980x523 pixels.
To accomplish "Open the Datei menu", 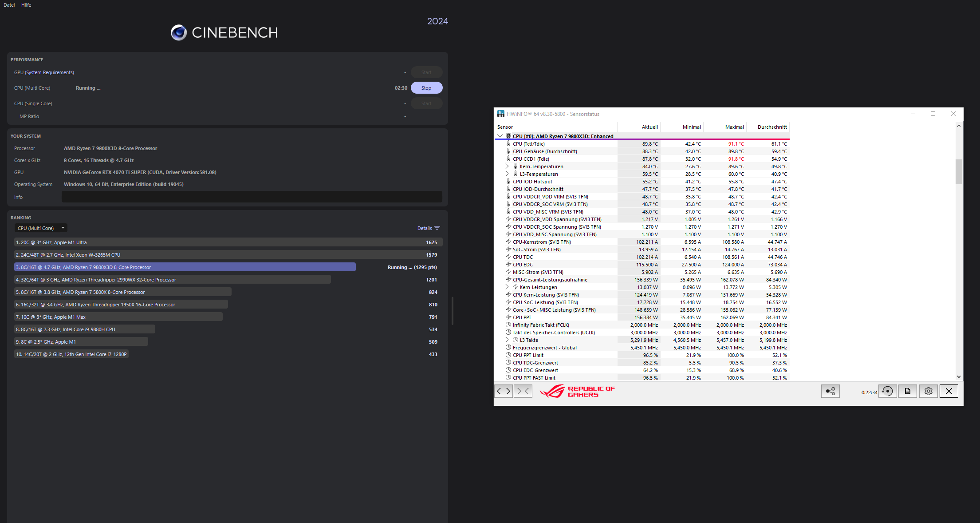I will (x=9, y=5).
